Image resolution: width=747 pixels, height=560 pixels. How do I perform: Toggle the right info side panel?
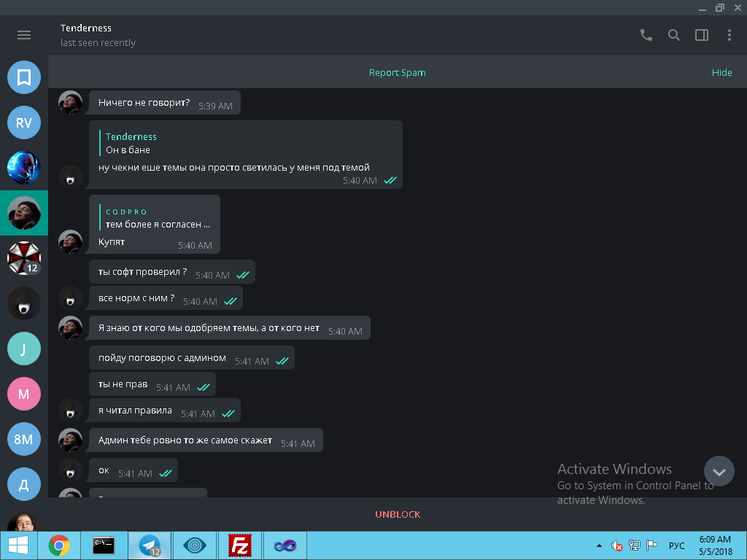point(702,35)
